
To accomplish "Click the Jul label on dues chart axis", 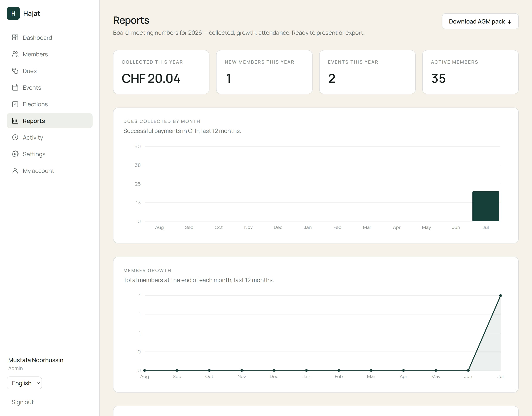I will tap(485, 227).
